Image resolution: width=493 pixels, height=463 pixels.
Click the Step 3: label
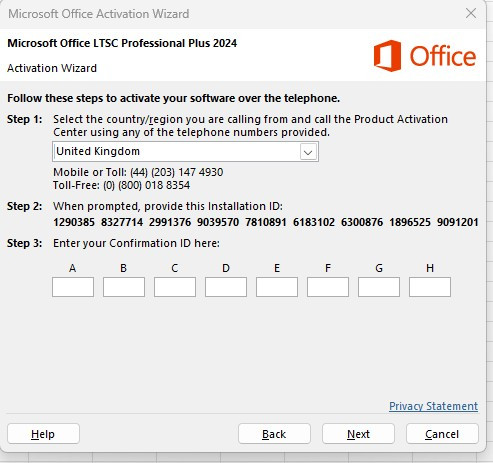pos(25,243)
